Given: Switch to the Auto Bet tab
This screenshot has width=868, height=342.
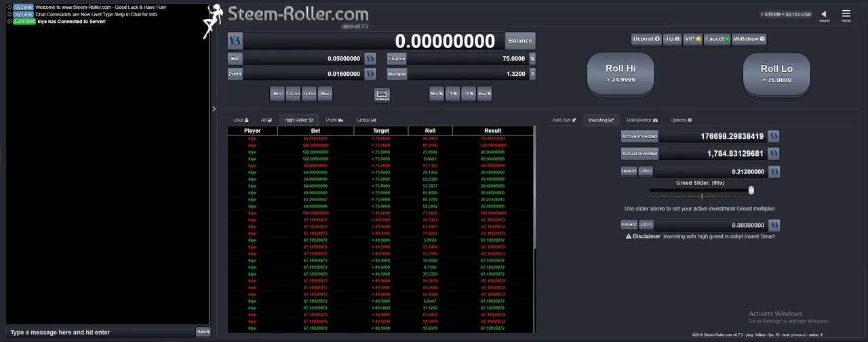Looking at the screenshot, I should click(x=564, y=120).
